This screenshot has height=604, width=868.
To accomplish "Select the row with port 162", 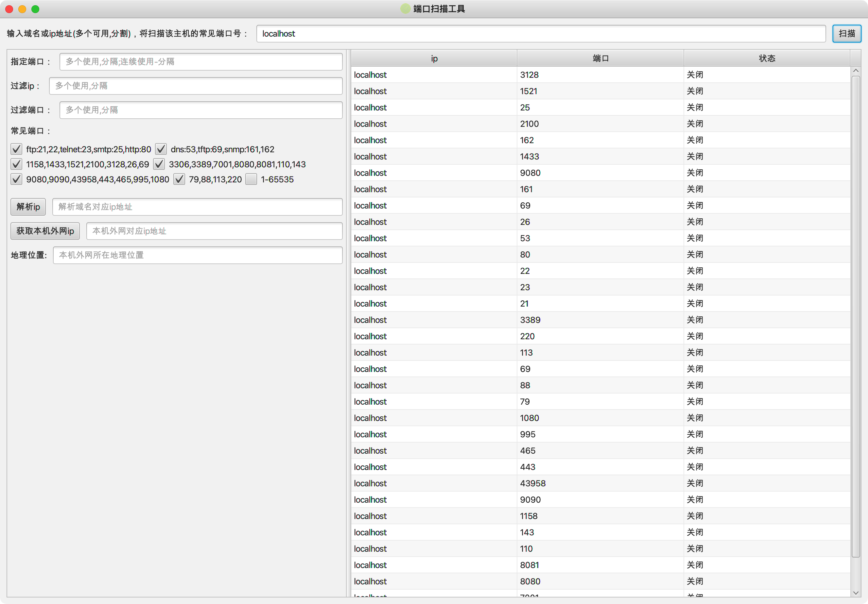I will 600,140.
